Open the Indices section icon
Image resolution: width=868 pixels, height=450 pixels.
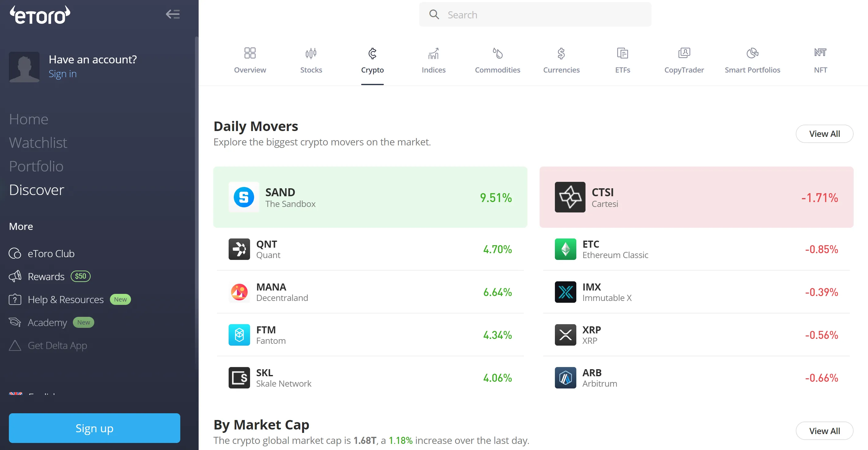click(x=433, y=53)
